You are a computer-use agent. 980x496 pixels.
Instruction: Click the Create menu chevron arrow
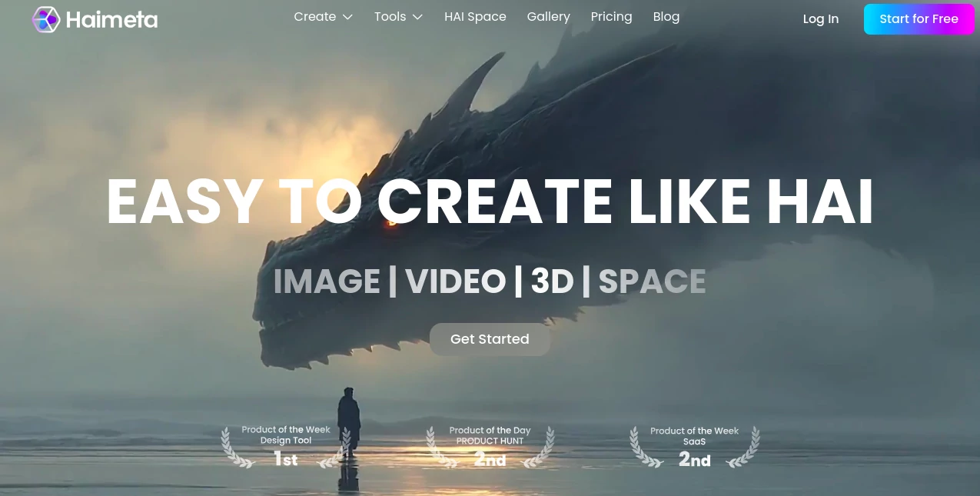347,16
